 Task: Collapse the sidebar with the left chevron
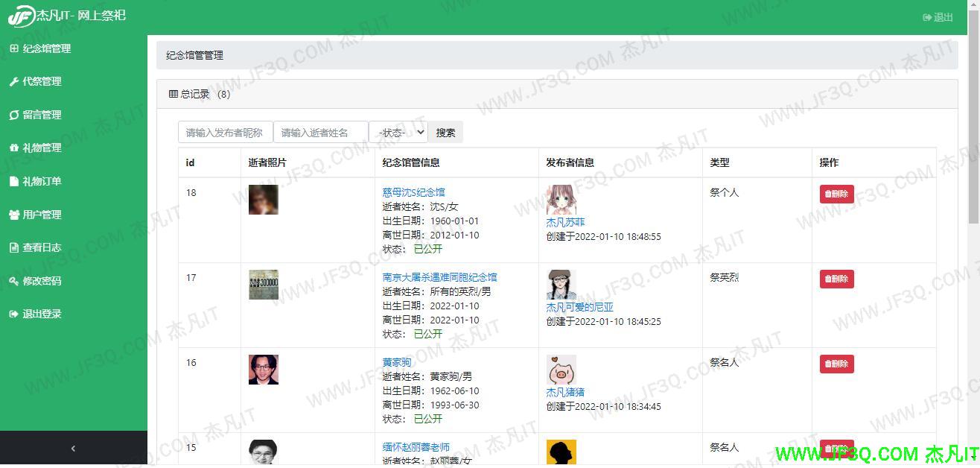point(73,449)
